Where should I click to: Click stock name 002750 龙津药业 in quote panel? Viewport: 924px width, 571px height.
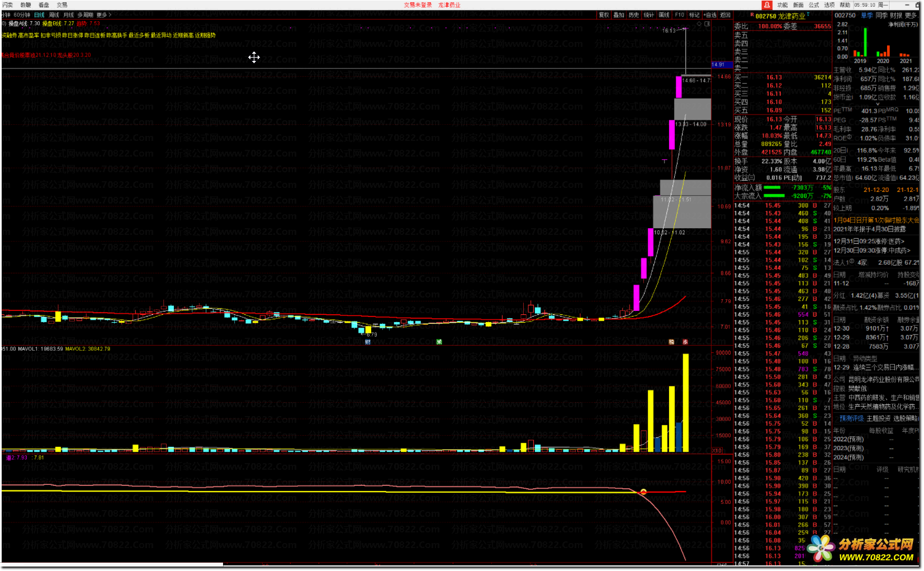780,16
